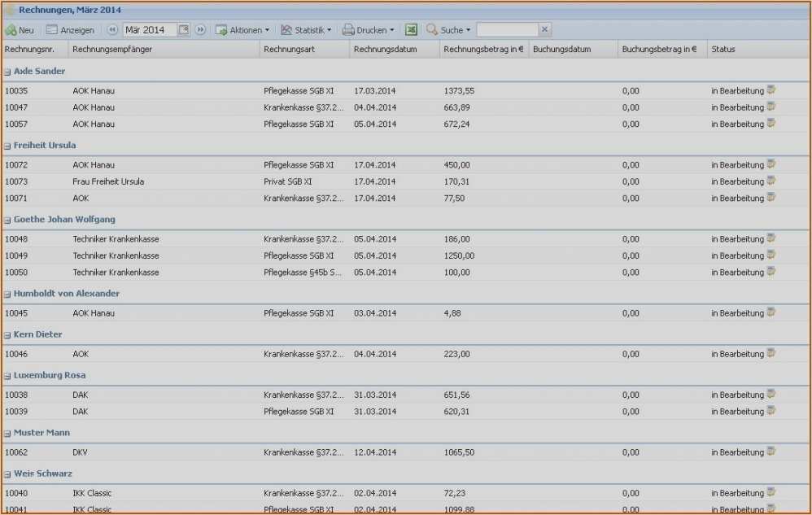Click recipient DKV in row 10062
812x515 pixels.
tap(80, 452)
